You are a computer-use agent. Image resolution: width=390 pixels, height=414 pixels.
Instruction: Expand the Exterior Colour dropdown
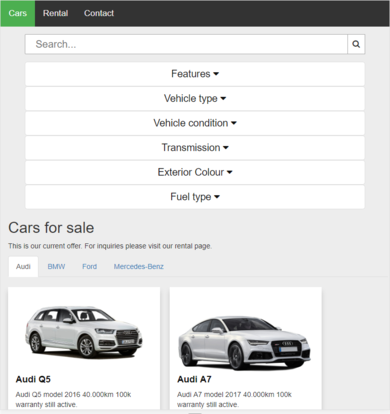click(x=195, y=172)
